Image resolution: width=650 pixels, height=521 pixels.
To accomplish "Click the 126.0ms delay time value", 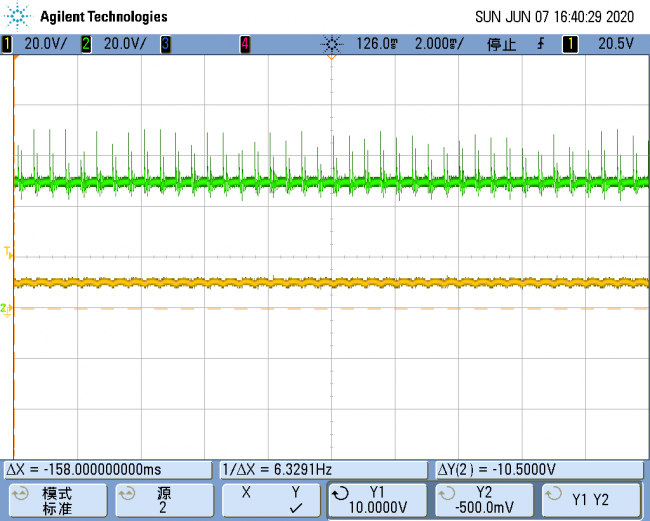I will [x=377, y=44].
